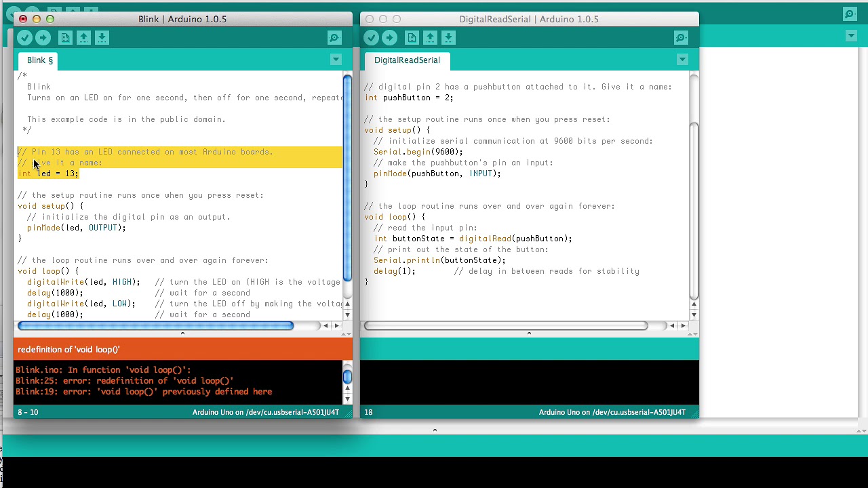Click Upload icon in DigitalReadSerial window

point(389,38)
